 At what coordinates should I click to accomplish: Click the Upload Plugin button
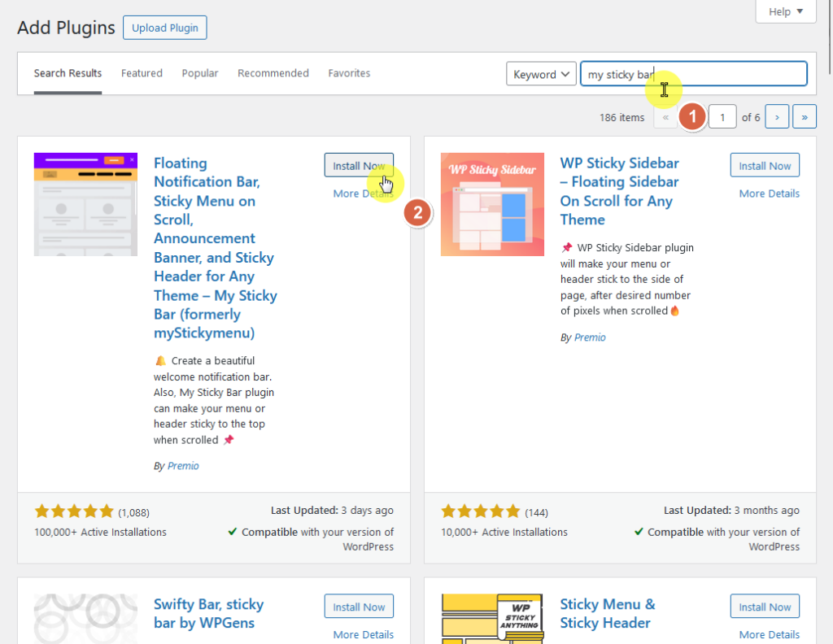point(164,28)
